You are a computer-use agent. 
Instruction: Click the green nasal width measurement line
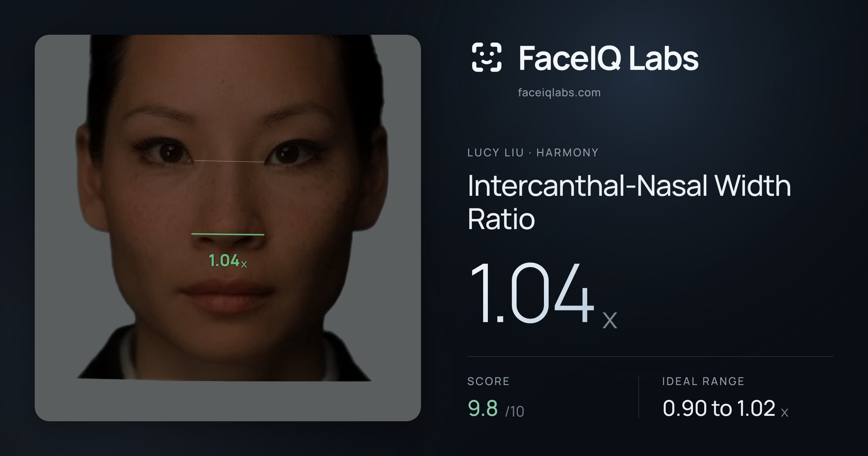(x=228, y=234)
